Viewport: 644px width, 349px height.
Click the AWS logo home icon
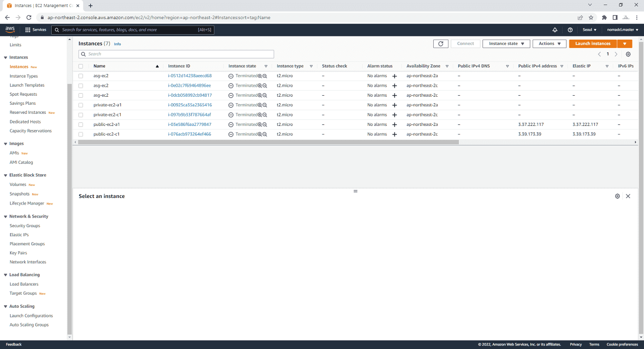point(10,29)
